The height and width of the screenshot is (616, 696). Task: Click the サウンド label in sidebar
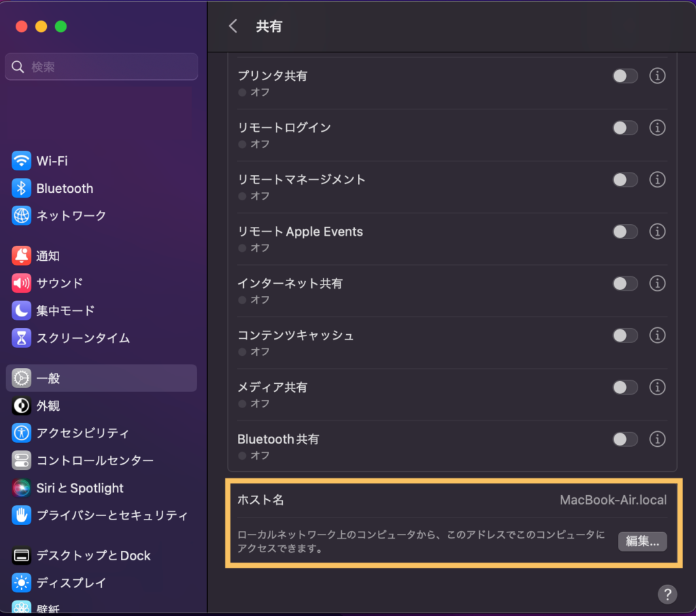[x=60, y=283]
